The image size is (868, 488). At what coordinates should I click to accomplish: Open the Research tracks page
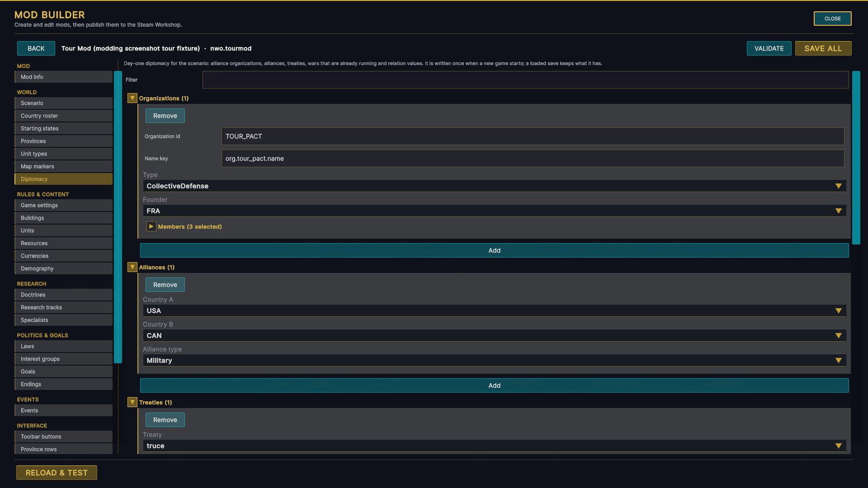[x=63, y=307]
